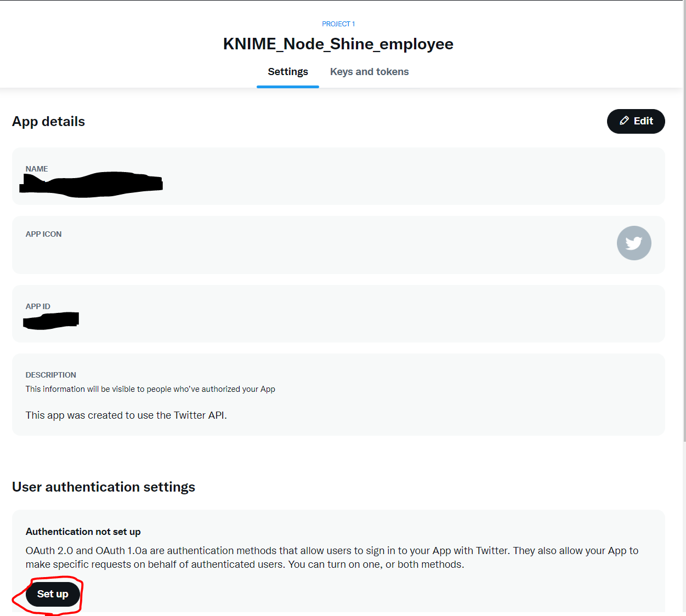Click the APP ID label

38,306
